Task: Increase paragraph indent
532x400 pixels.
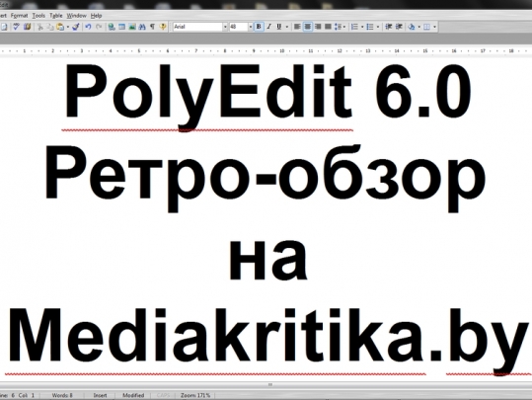Action: tap(400, 27)
